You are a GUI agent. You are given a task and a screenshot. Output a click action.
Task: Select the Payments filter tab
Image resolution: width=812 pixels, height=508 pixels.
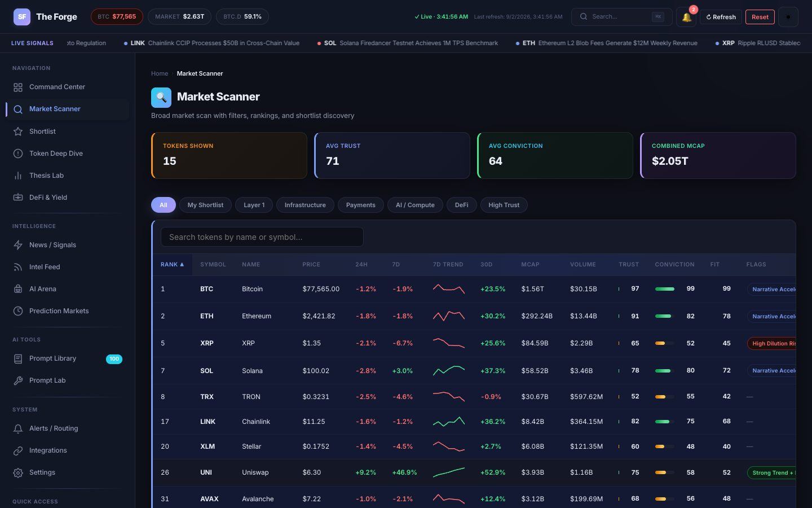[x=361, y=205]
